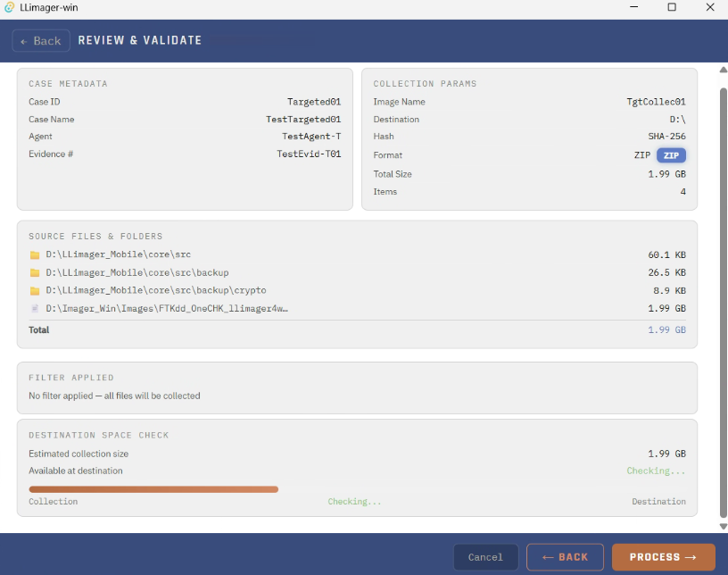Screen dimensions: 728x575
Task: Click the SOURCE FILES & FOLDERS heading
Action: [x=95, y=236]
